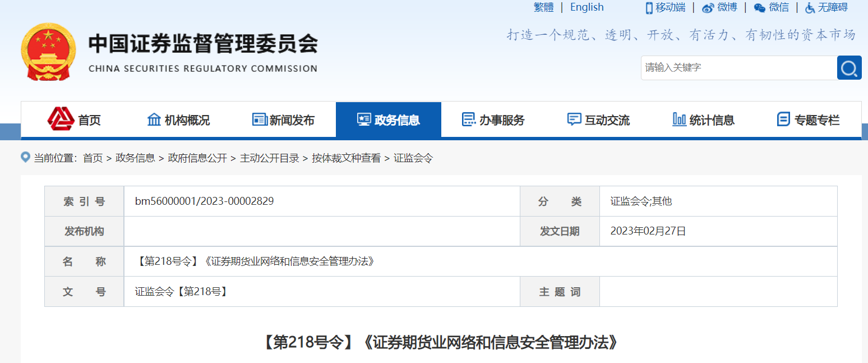Switch site language to English

tap(587, 7)
